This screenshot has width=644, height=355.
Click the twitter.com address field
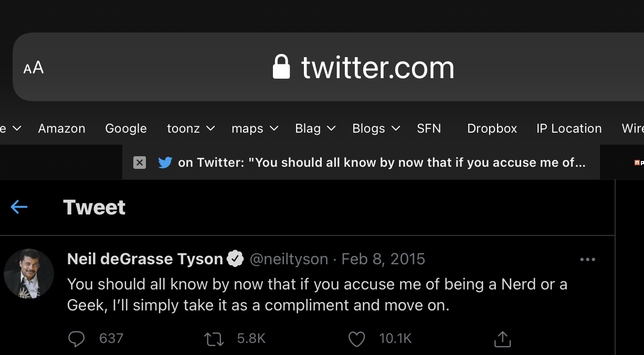(x=377, y=68)
